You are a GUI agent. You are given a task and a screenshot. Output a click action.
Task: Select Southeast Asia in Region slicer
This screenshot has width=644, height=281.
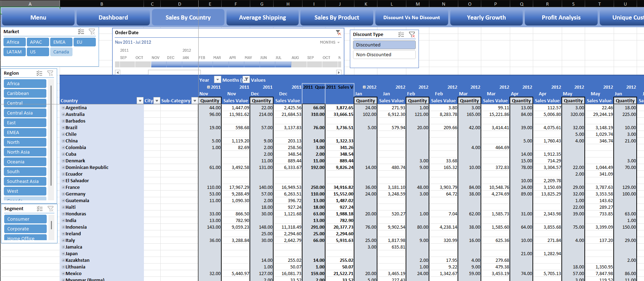25,181
